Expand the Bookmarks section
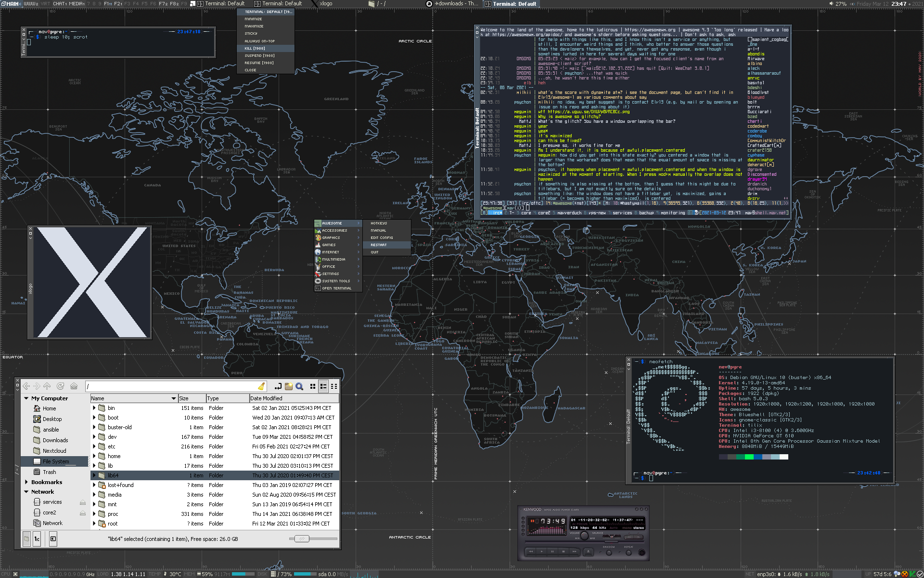Screen dimensions: 924x578 tap(26, 482)
